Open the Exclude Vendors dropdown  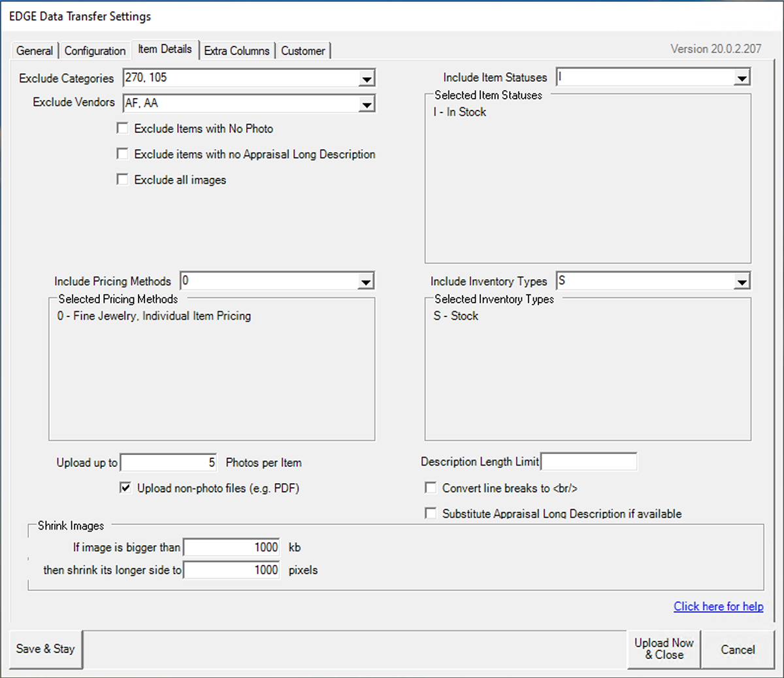[367, 104]
